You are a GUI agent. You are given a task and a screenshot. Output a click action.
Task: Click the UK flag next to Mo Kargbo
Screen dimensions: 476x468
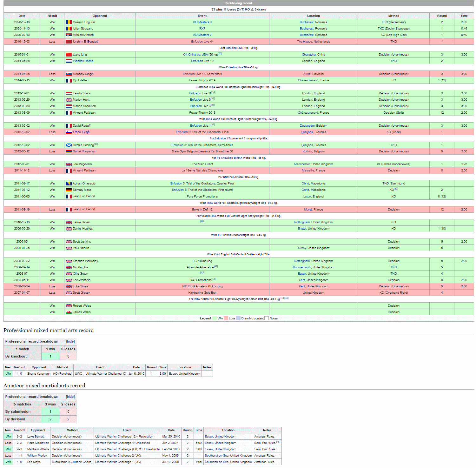click(69, 267)
